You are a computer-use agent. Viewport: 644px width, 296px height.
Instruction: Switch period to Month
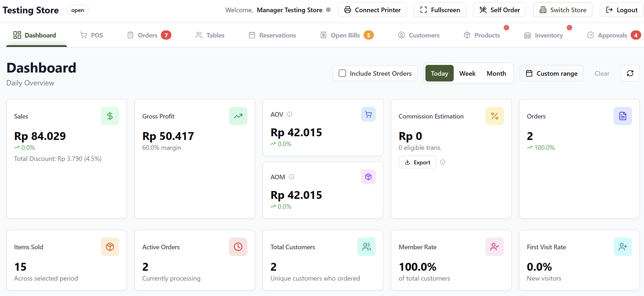(x=496, y=73)
